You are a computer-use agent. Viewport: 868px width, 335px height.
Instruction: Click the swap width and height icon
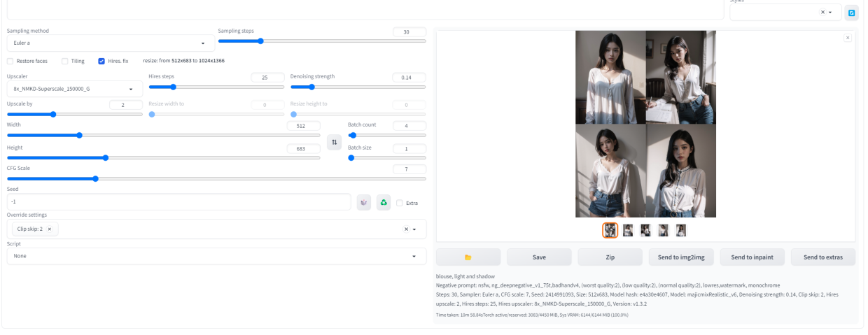point(335,142)
